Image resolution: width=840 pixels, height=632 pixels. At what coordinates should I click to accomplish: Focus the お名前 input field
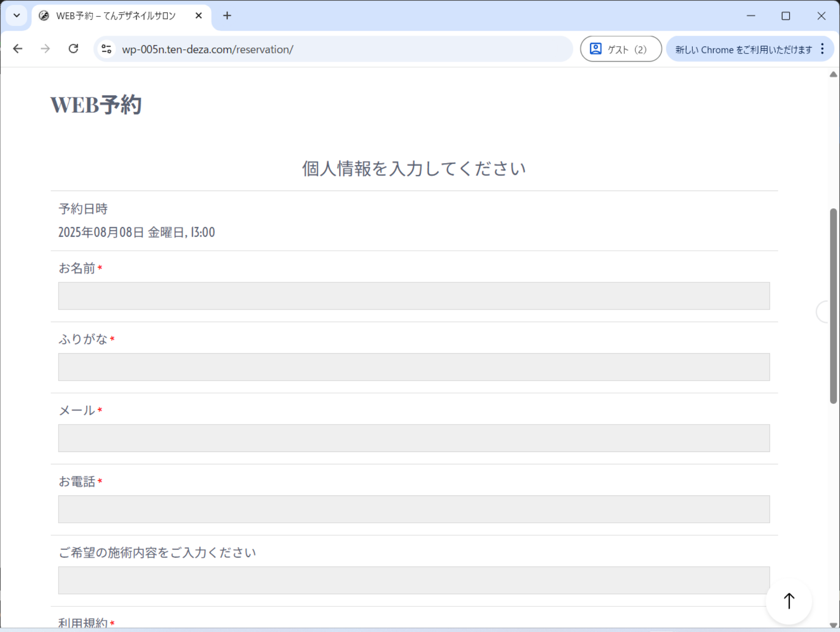coord(413,296)
